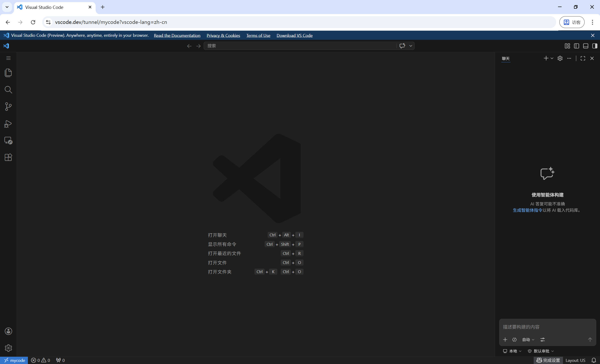Open Customize Layout button
Viewport: 600px width, 364px height.
(567, 46)
